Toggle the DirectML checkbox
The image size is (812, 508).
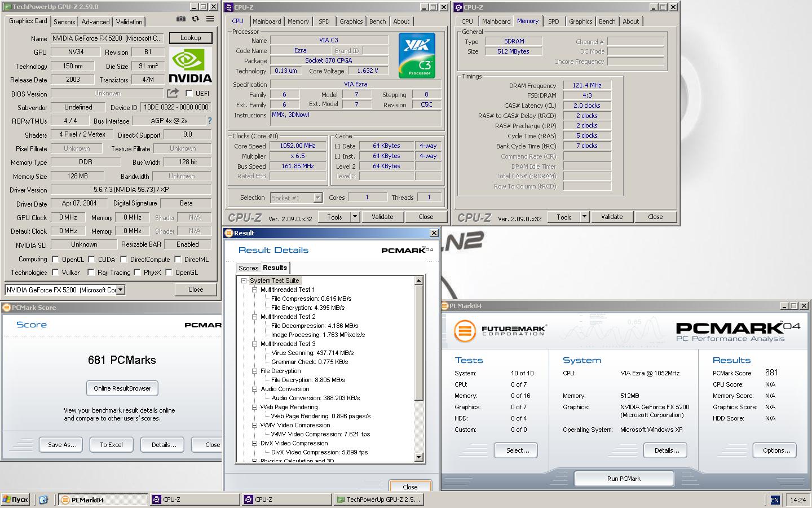[x=178, y=260]
